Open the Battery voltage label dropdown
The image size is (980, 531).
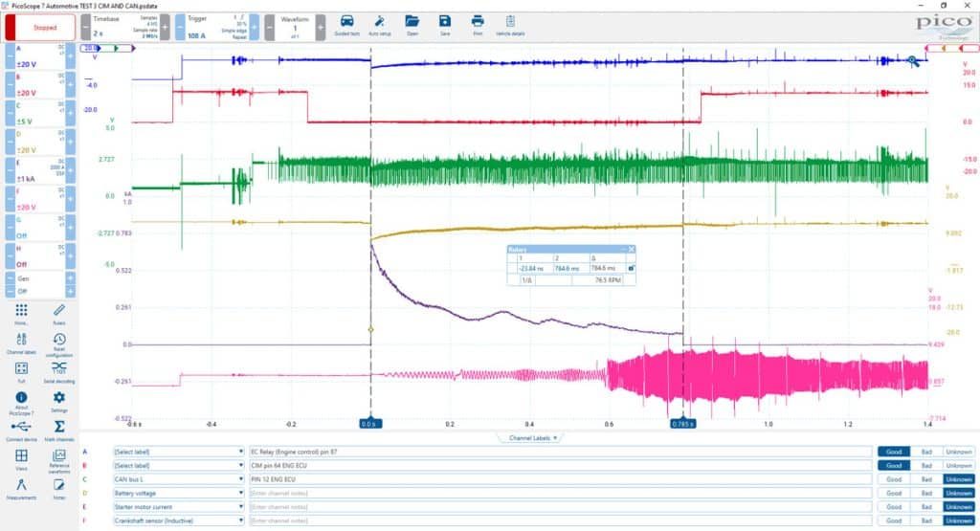[x=179, y=493]
